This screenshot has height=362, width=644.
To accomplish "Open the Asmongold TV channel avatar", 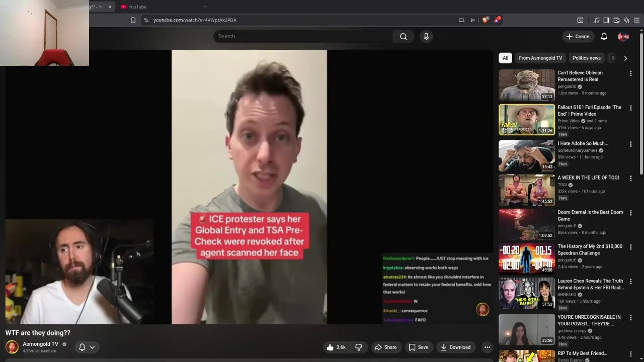I will pyautogui.click(x=12, y=347).
